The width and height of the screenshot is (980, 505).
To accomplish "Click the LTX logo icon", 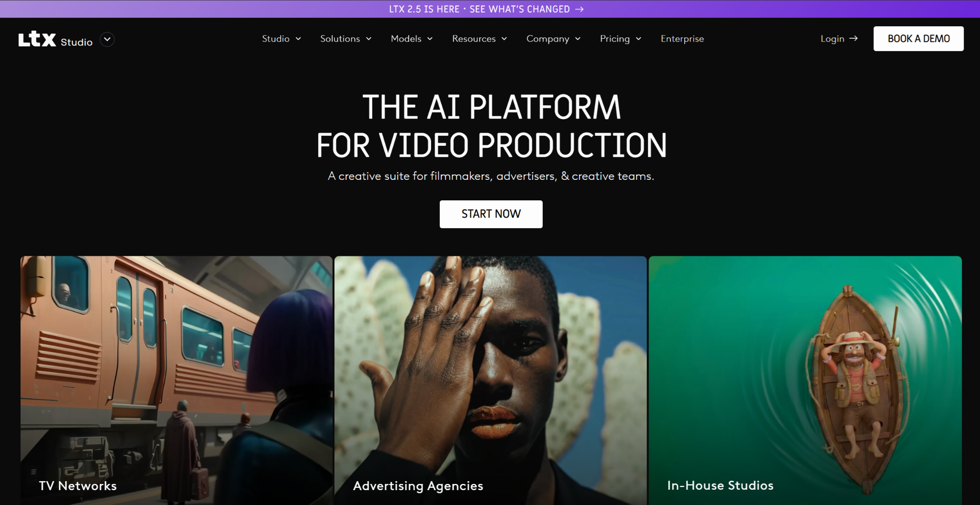I will (37, 39).
